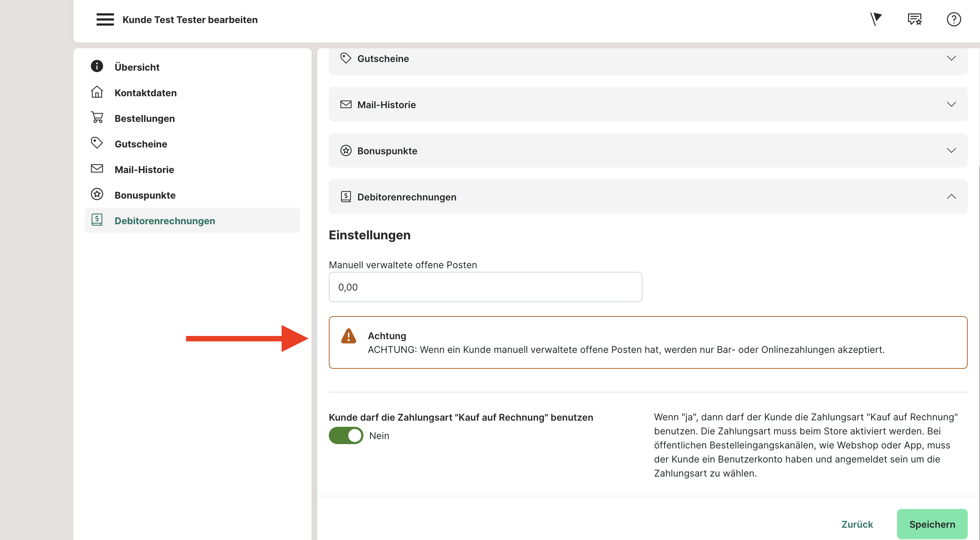This screenshot has height=540, width=980.
Task: Click the Zurück link
Action: point(857,524)
